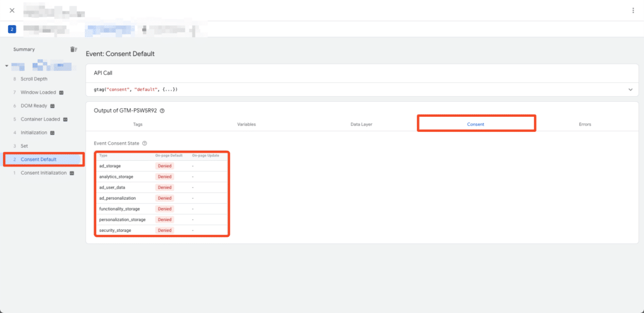Screen dimensions: 644x313
Task: Click Denied badge for personalization_storage
Action: [165, 219]
